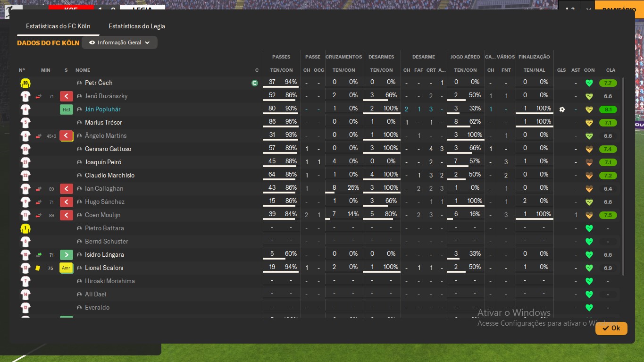
Task: Click Petr Čech captain badge icon
Action: [255, 83]
